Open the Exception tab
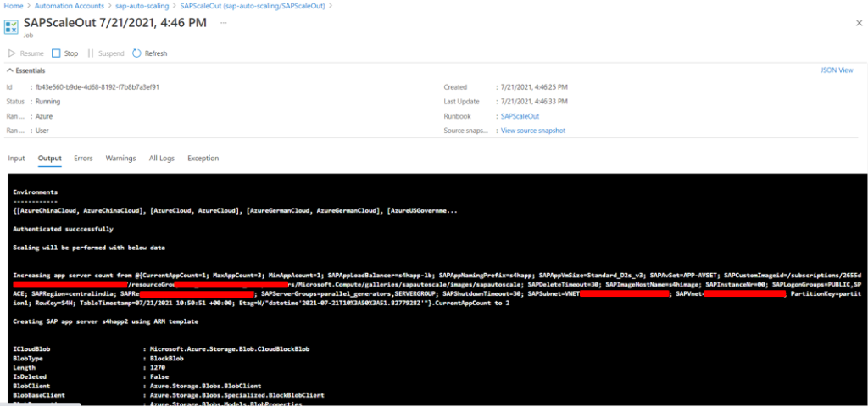868x407 pixels. [203, 159]
